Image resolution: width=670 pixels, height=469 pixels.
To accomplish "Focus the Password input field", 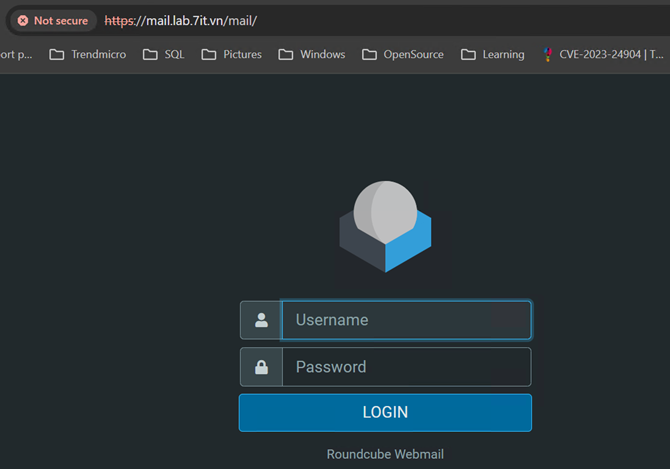I will (406, 367).
